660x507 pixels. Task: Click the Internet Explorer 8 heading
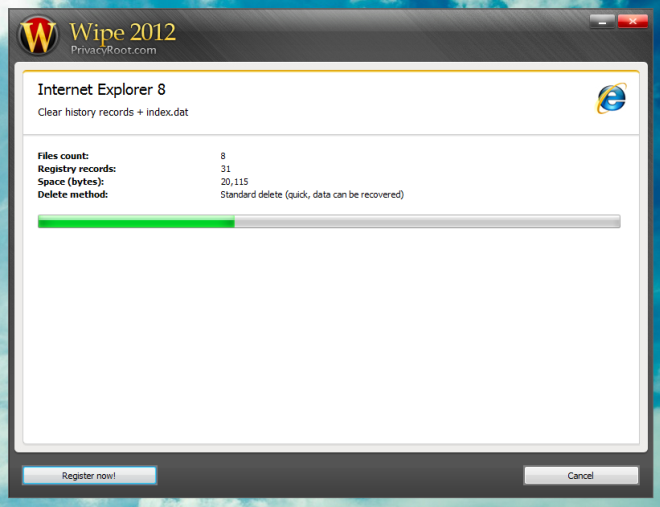click(x=101, y=90)
